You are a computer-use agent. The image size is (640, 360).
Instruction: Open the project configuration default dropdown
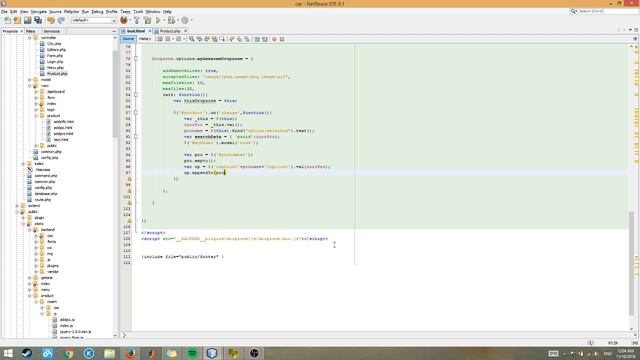(94, 20)
